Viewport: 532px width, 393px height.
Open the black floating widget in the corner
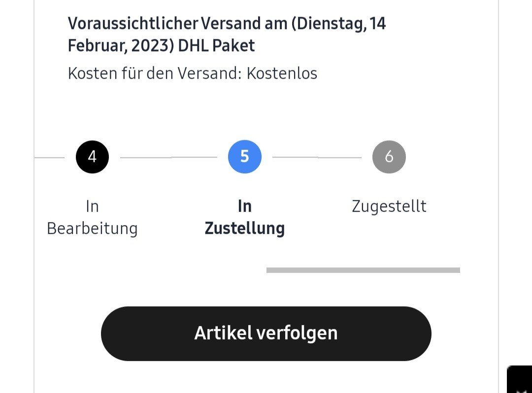(x=520, y=380)
